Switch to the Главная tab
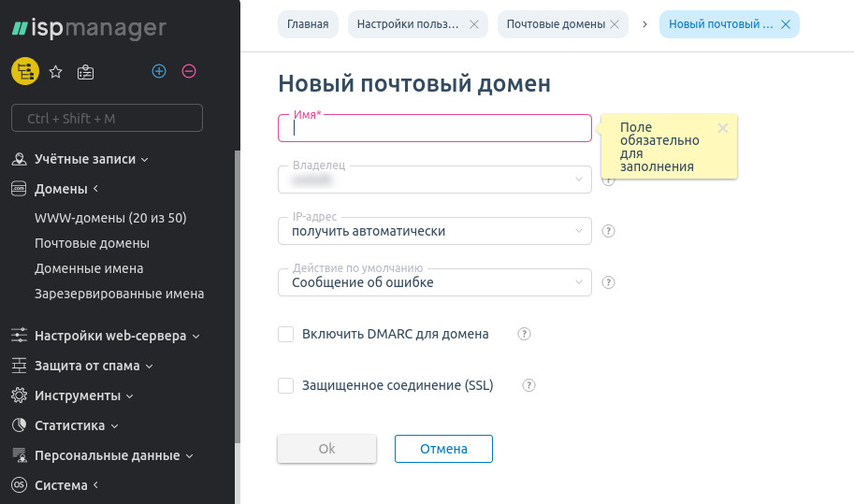This screenshot has width=854, height=504. (308, 24)
